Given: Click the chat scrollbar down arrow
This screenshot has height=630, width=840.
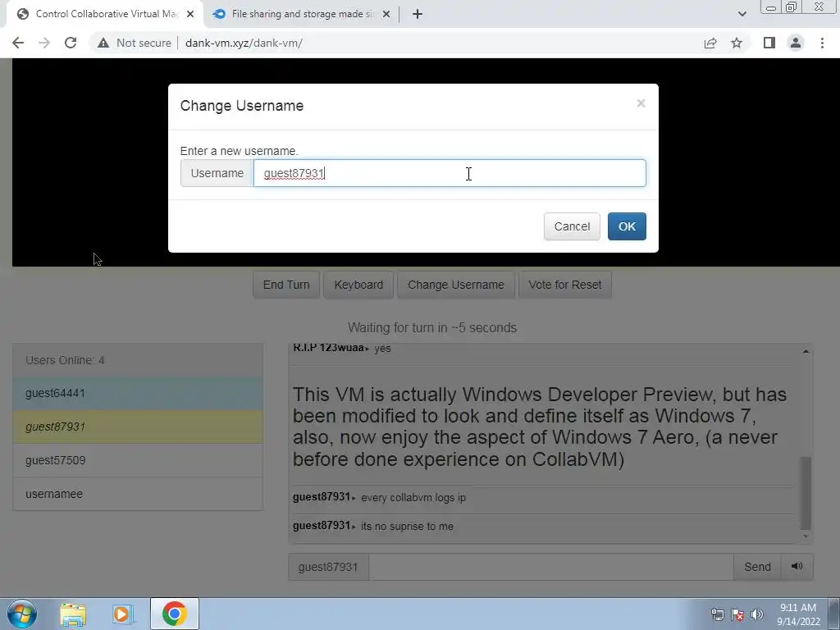Looking at the screenshot, I should 806,536.
